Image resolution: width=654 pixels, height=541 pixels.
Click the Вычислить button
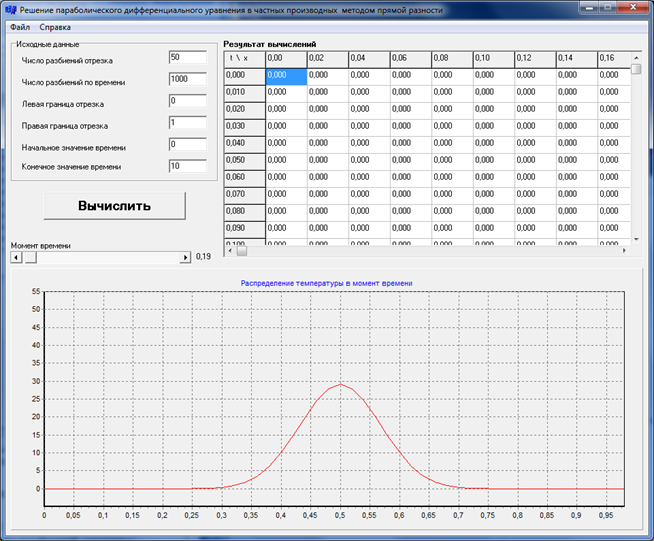[x=115, y=206]
